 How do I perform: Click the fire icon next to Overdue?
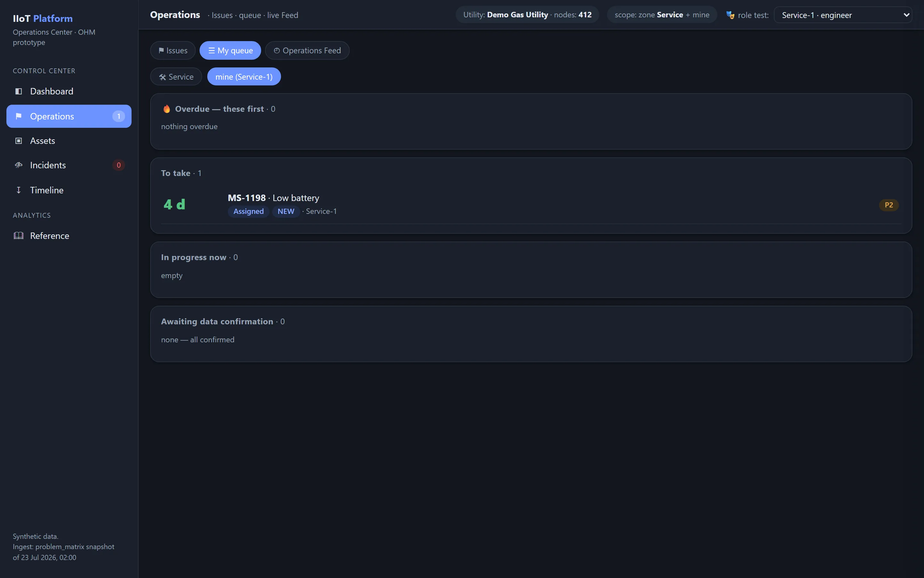click(167, 109)
